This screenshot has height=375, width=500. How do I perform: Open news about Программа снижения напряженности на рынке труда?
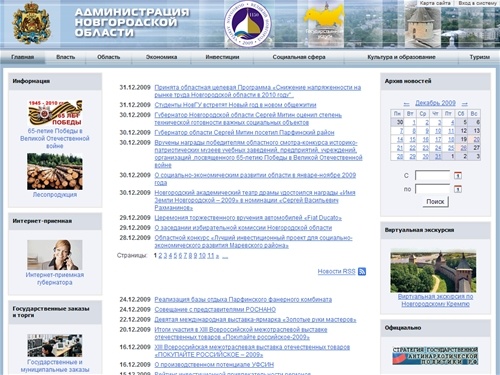pos(258,91)
